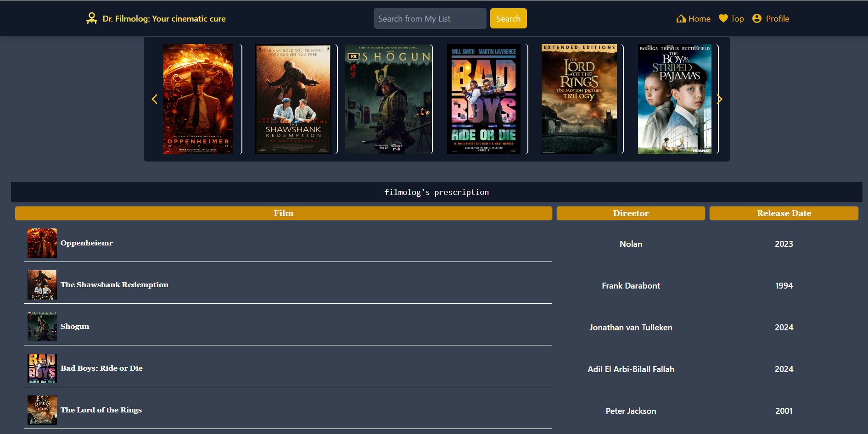
Task: Open Boy in the Striped Pajamas poster
Action: point(675,99)
